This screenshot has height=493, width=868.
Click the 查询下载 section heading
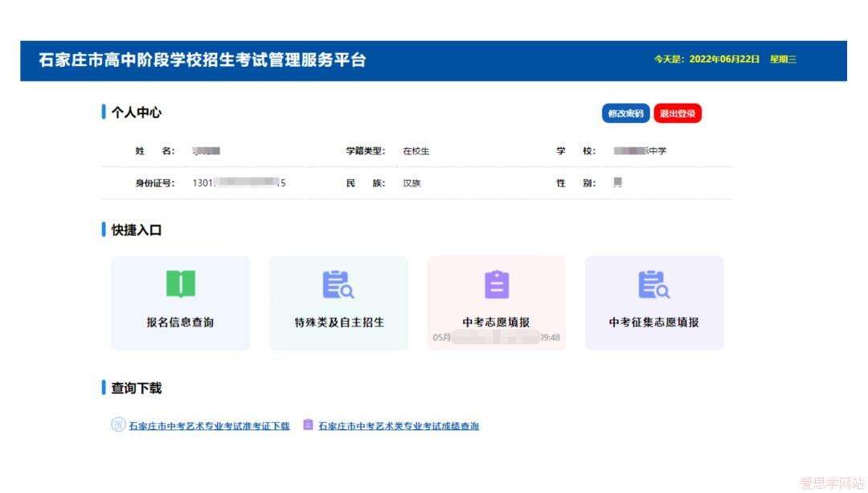(x=136, y=388)
